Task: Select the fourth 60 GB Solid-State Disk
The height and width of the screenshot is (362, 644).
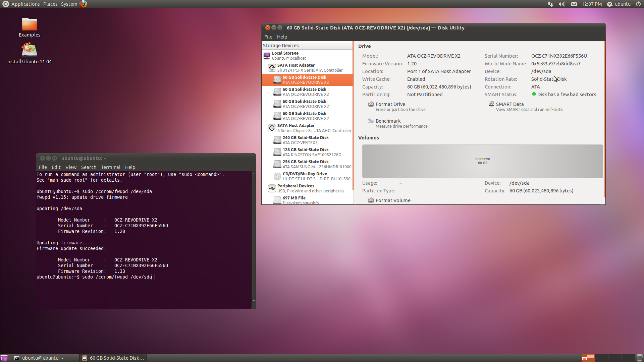Action: (307, 116)
